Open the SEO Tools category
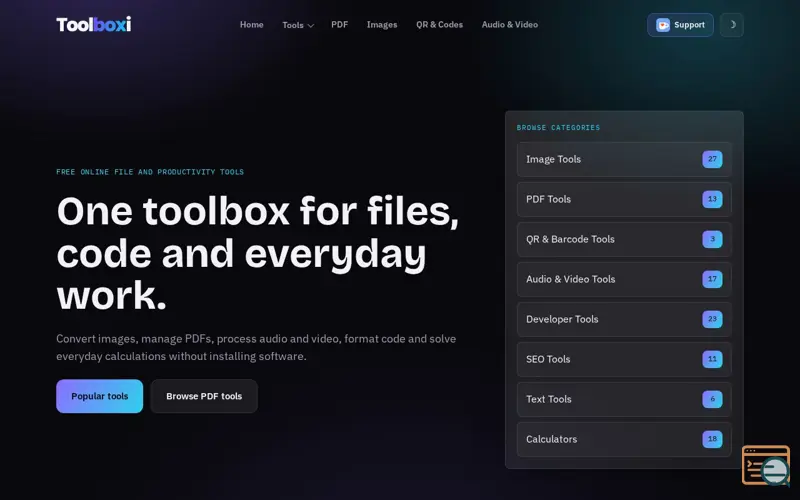This screenshot has width=800, height=500. (x=624, y=359)
